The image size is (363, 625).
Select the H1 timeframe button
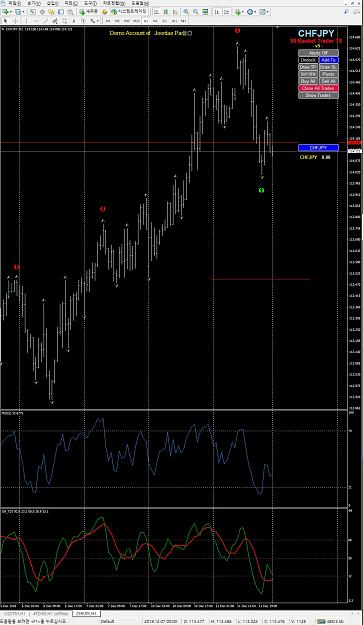[x=146, y=20]
